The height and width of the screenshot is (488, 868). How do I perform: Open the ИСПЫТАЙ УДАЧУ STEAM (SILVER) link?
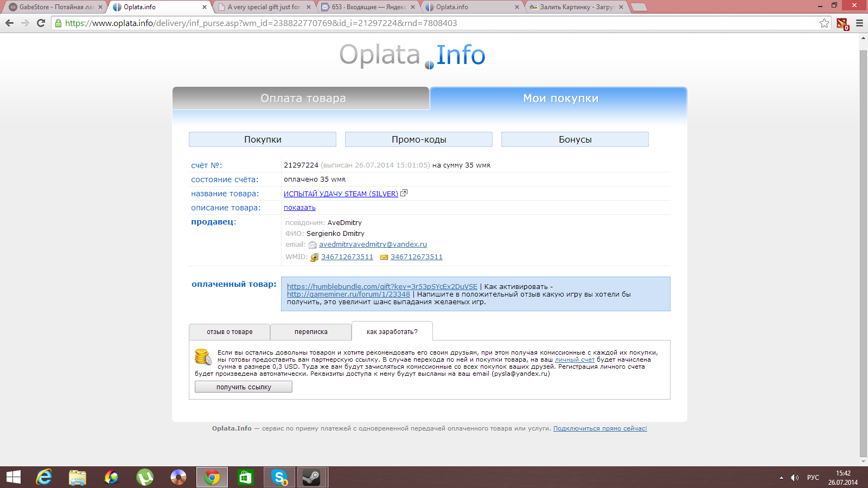pos(341,194)
